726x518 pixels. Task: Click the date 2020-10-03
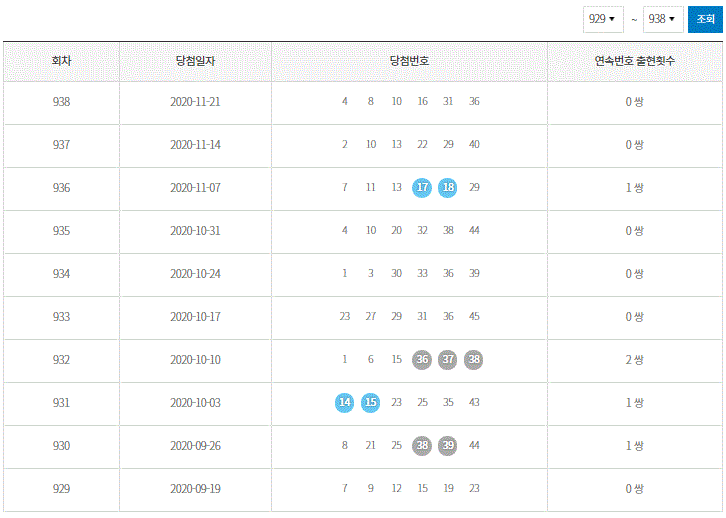click(x=195, y=403)
